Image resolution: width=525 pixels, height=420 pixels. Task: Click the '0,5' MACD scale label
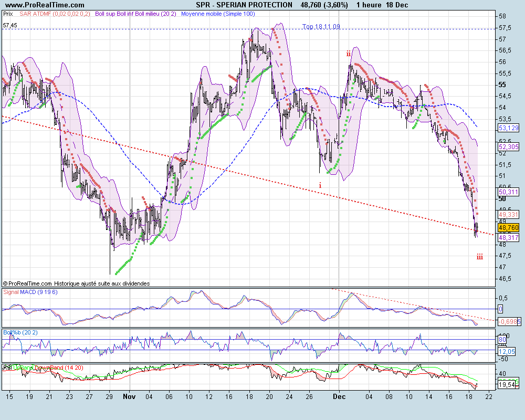click(x=503, y=298)
